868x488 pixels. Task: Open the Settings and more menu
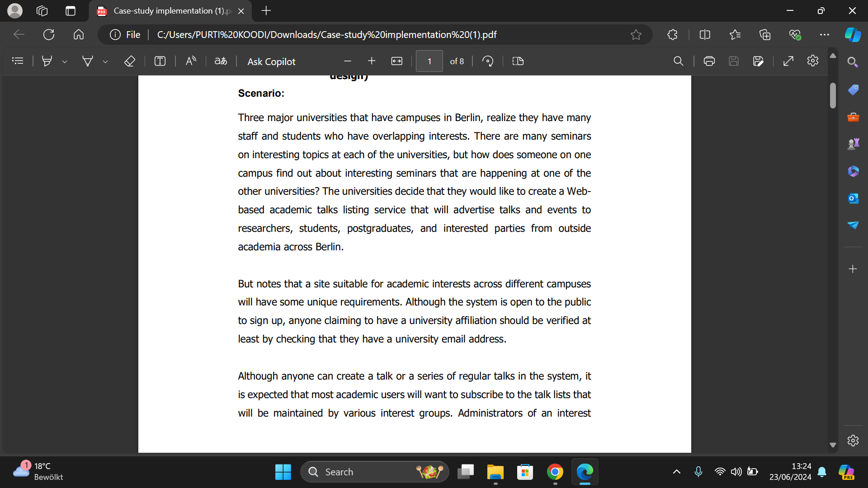pyautogui.click(x=825, y=34)
